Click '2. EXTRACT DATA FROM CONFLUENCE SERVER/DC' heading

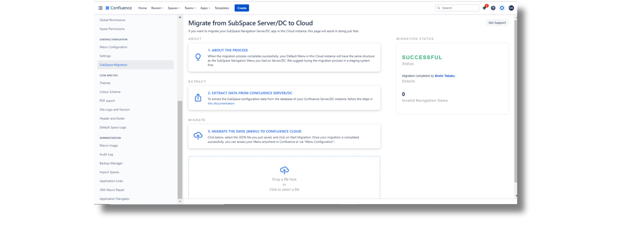pos(250,93)
